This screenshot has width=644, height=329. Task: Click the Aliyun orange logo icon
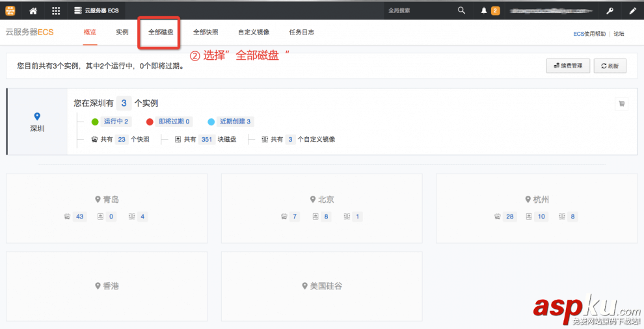click(x=10, y=10)
